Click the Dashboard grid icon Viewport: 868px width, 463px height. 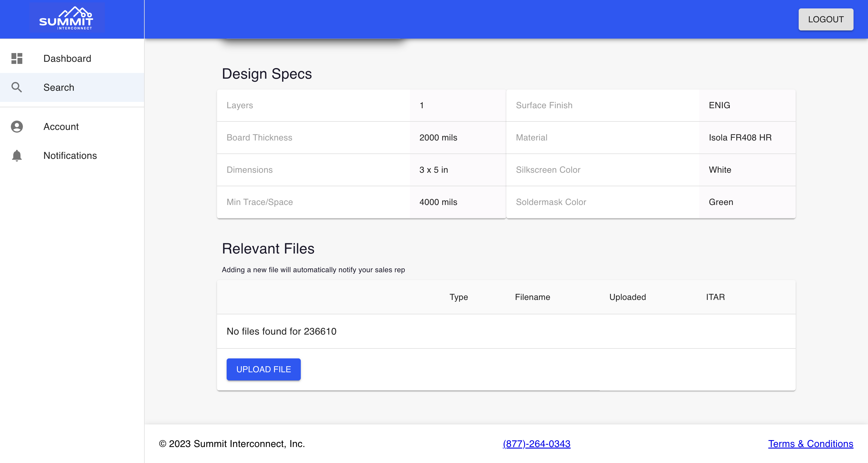17,58
